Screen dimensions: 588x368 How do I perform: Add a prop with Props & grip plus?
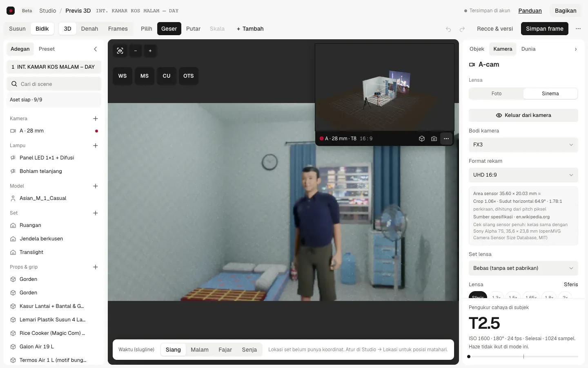(x=96, y=267)
